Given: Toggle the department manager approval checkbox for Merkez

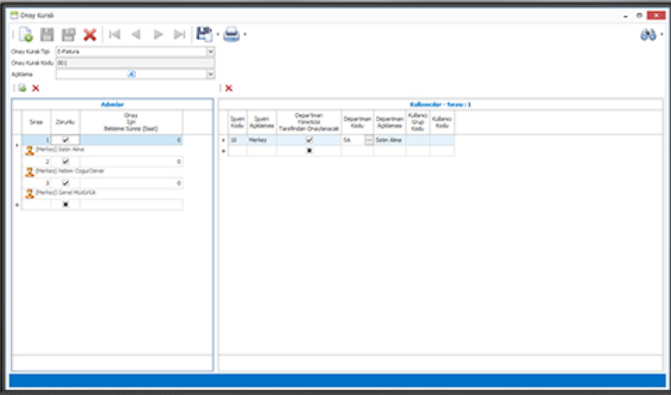Looking at the screenshot, I should 309,140.
